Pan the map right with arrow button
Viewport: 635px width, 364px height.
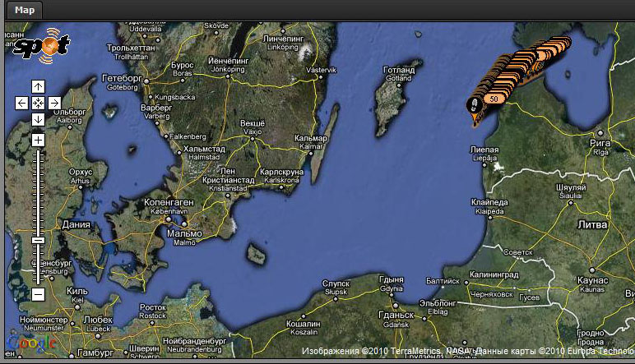pyautogui.click(x=54, y=103)
